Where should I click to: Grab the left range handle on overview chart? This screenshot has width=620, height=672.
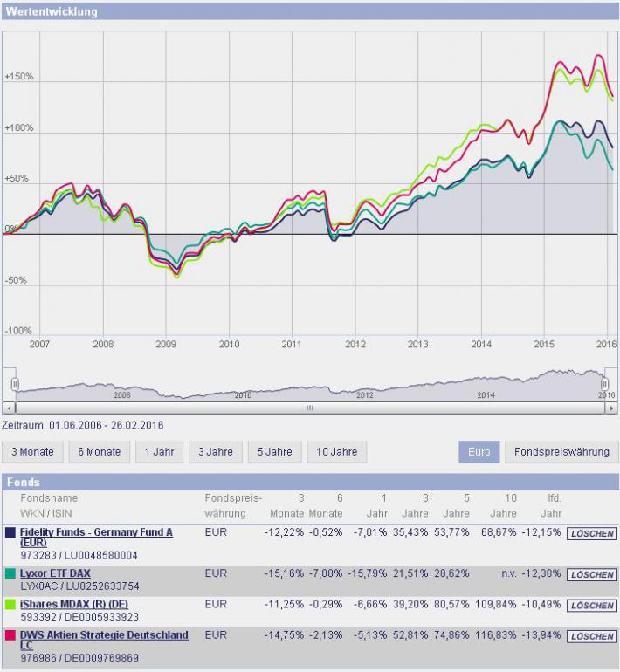coord(15,384)
